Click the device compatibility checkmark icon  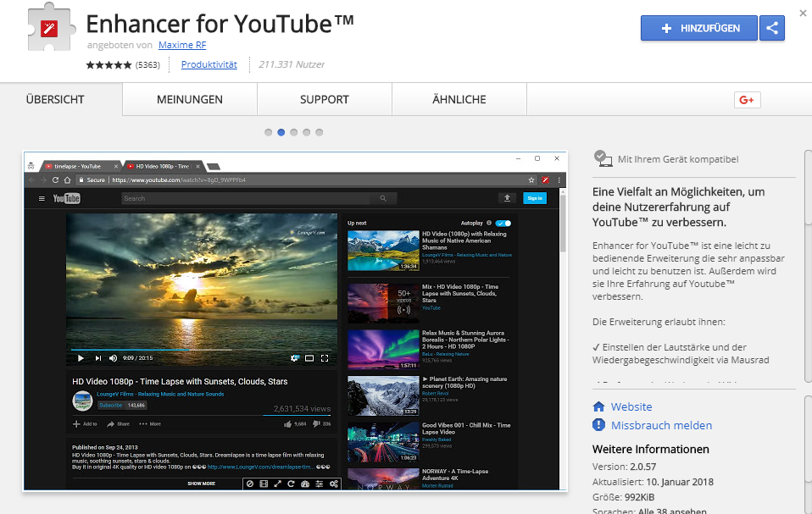point(603,158)
